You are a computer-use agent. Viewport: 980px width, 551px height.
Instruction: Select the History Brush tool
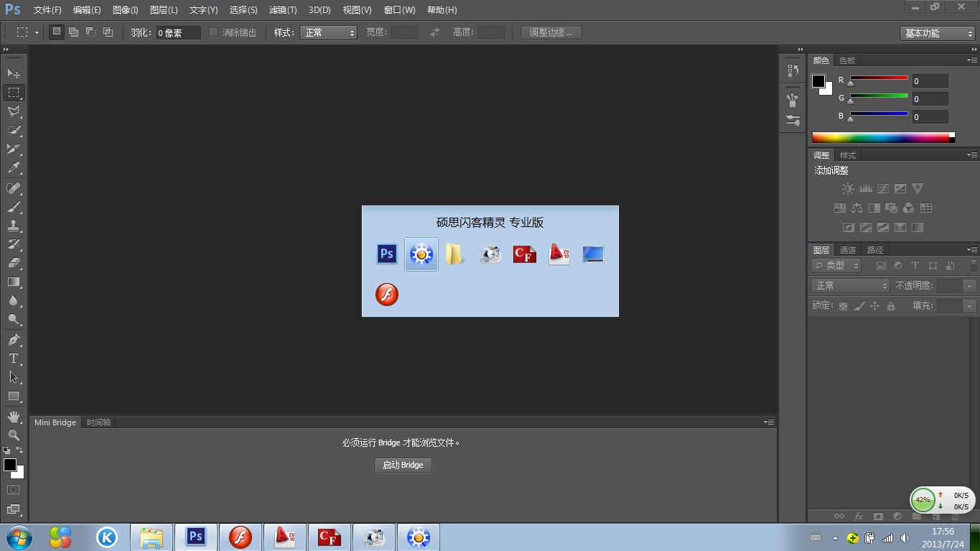coord(14,244)
